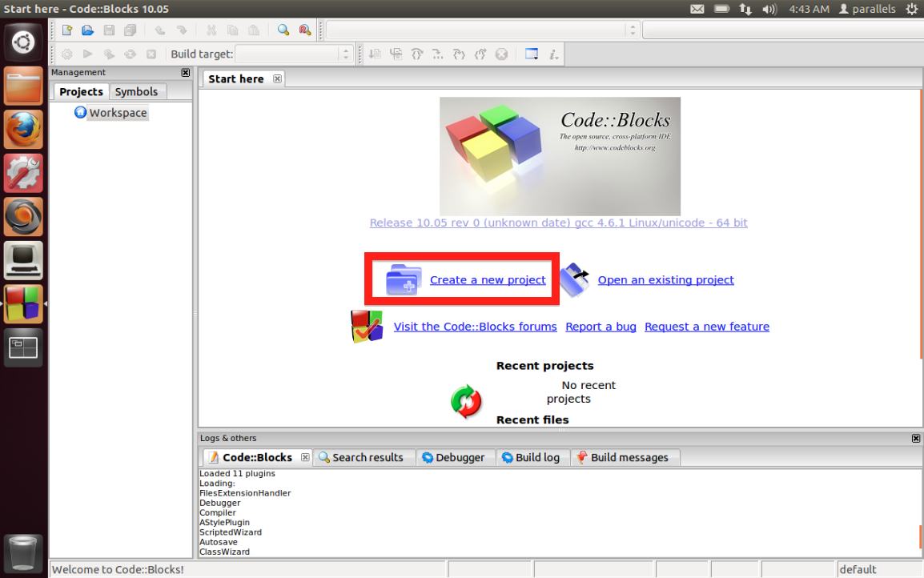This screenshot has height=578, width=924.
Task: Click the Paste clipboard icon
Action: pyautogui.click(x=254, y=30)
